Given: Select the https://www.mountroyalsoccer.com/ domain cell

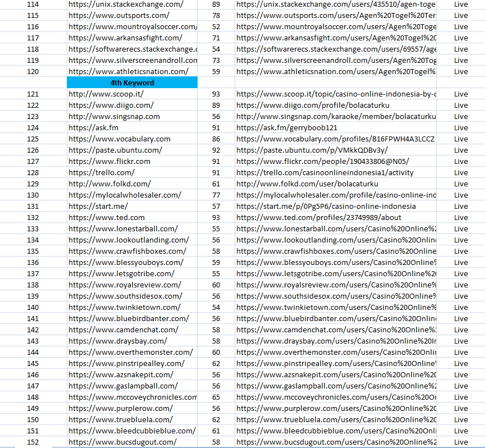Looking at the screenshot, I should click(132, 26).
